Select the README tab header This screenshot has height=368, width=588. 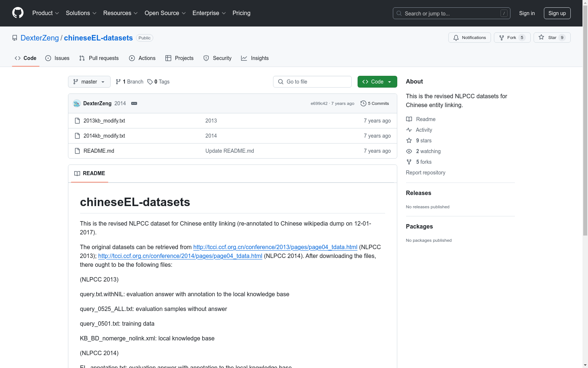90,173
